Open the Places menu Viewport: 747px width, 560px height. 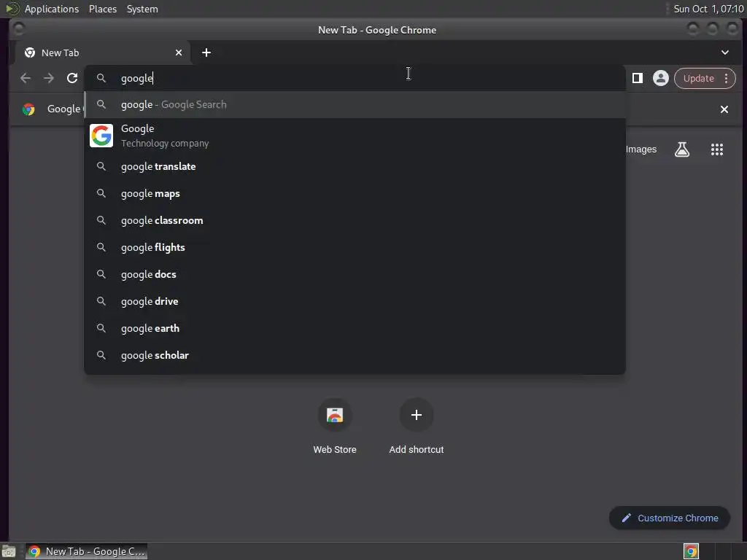103,9
